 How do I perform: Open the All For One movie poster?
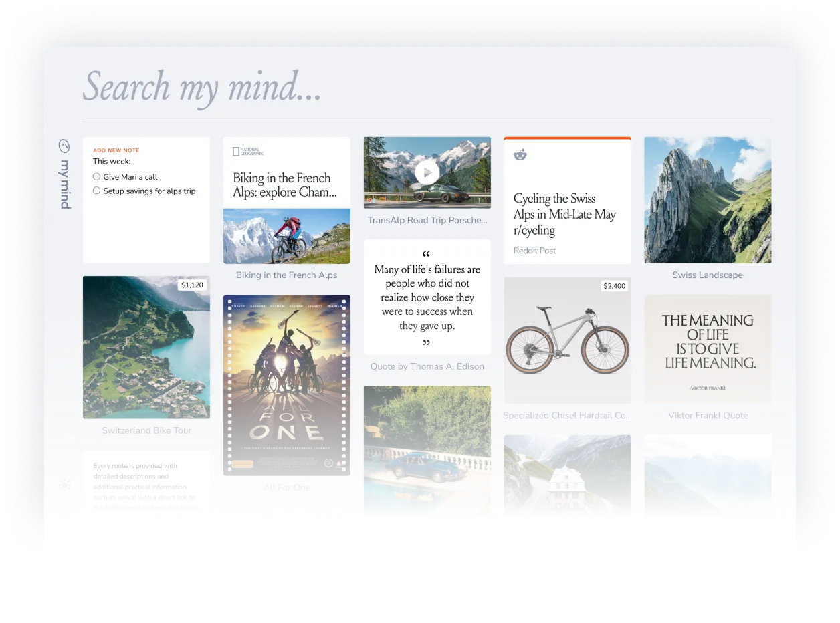(286, 385)
